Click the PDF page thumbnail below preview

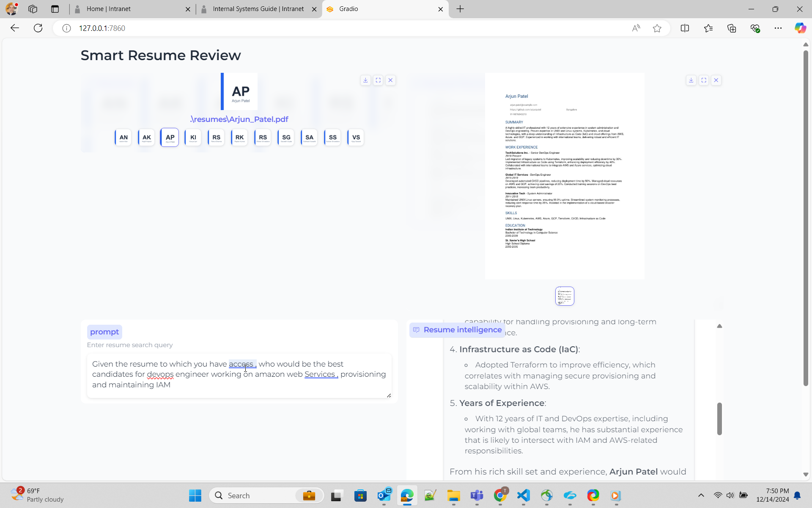tap(565, 296)
